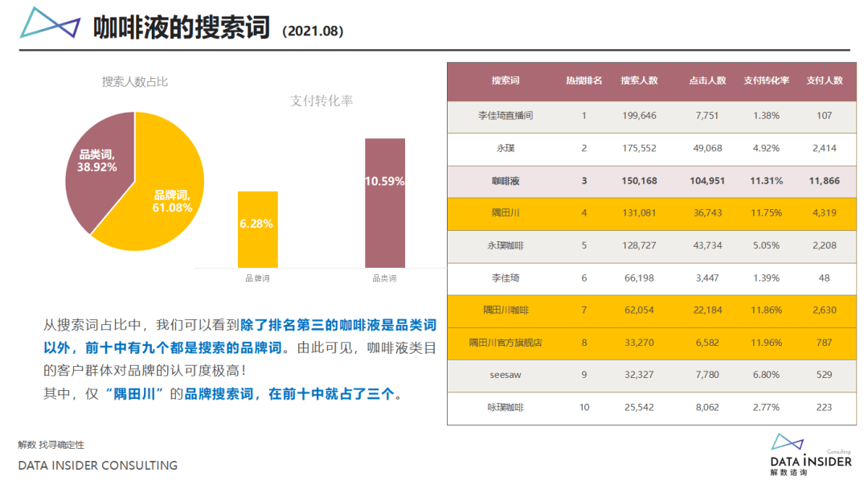Click the payer count 223
The height and width of the screenshot is (485, 868).
[x=825, y=408]
